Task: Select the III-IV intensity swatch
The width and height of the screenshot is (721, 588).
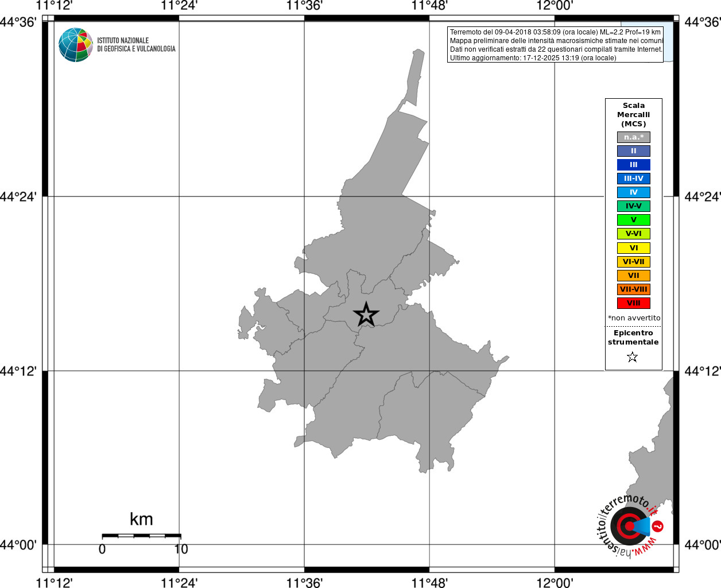Action: 634,179
